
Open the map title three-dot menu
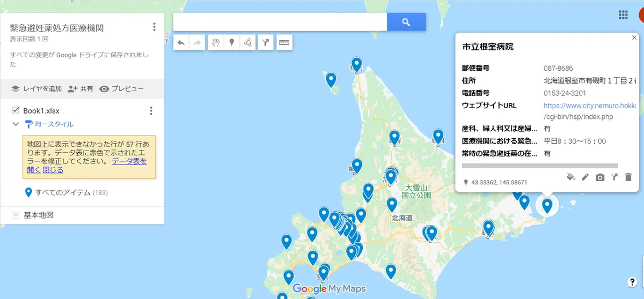(x=154, y=27)
